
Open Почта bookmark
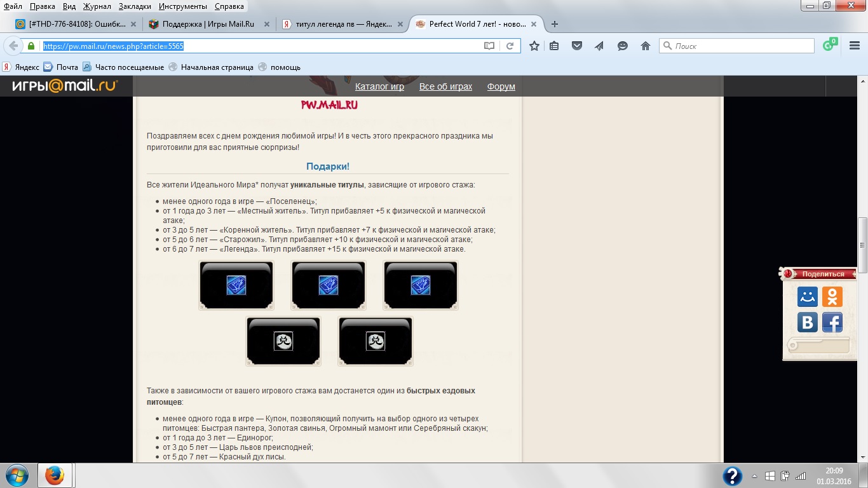click(x=61, y=67)
